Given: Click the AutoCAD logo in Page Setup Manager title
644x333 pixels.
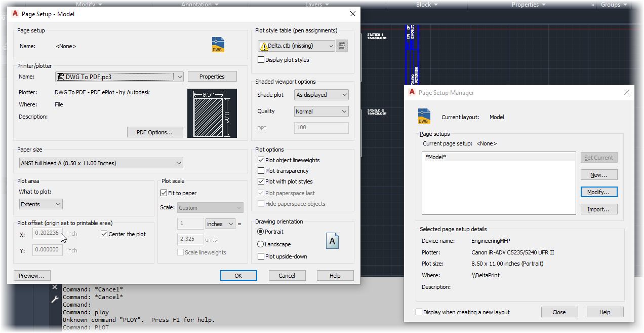Looking at the screenshot, I should click(412, 92).
